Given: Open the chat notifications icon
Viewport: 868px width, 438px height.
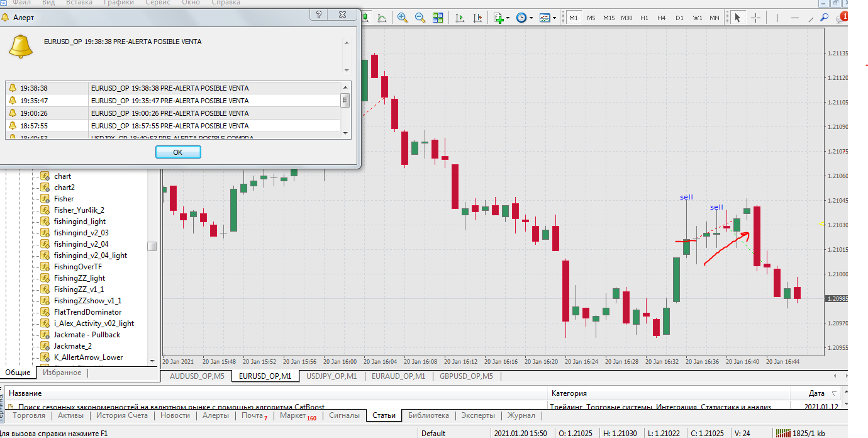Looking at the screenshot, I should pyautogui.click(x=842, y=18).
